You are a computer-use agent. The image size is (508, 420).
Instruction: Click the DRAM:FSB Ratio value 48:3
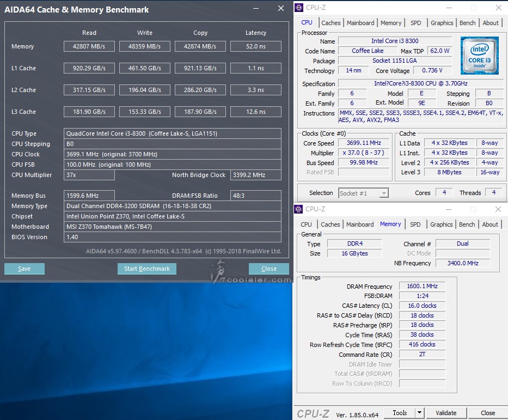pos(255,196)
